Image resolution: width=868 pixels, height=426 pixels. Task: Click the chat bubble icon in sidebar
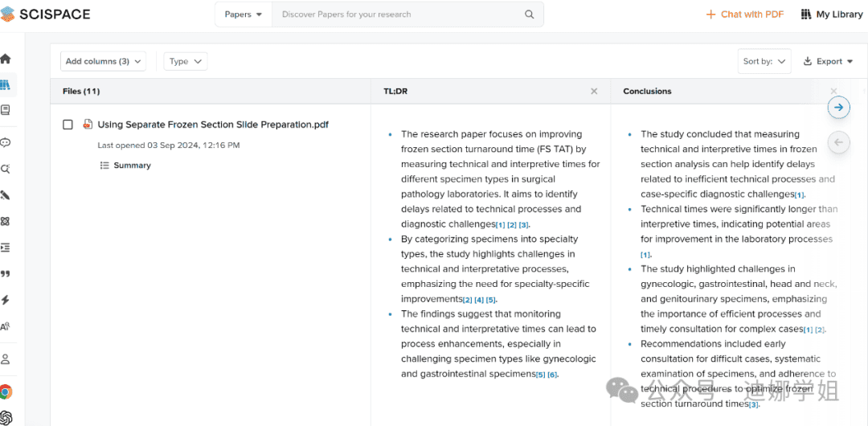6,143
